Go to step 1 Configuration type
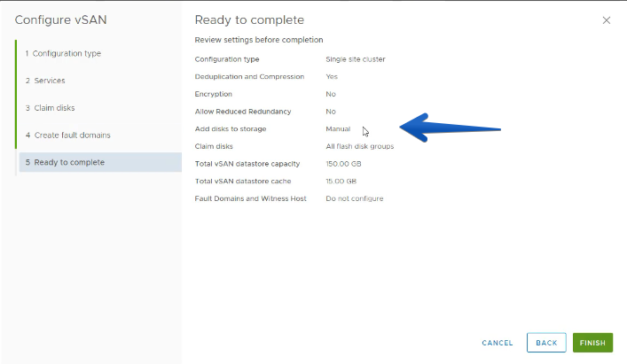 [x=63, y=53]
